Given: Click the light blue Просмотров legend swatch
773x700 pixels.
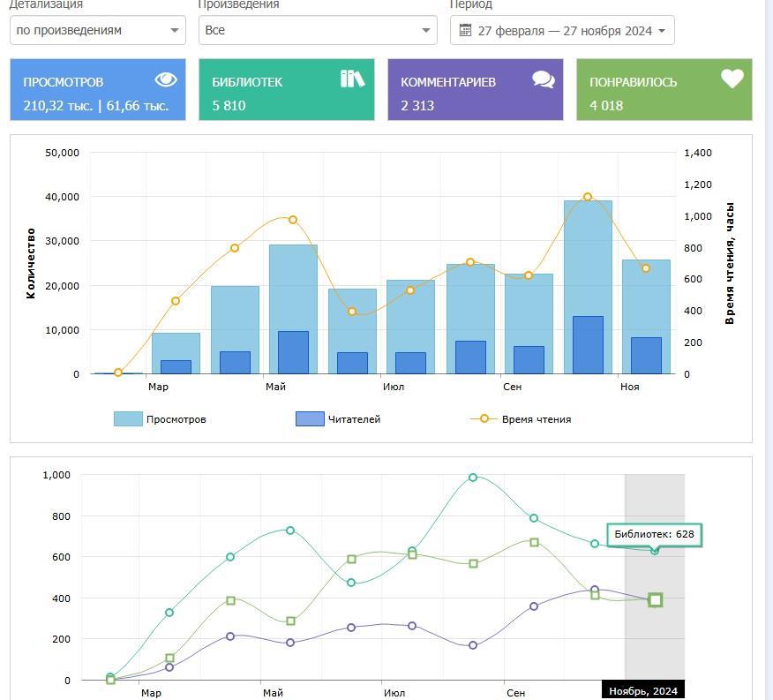Looking at the screenshot, I should (x=128, y=419).
